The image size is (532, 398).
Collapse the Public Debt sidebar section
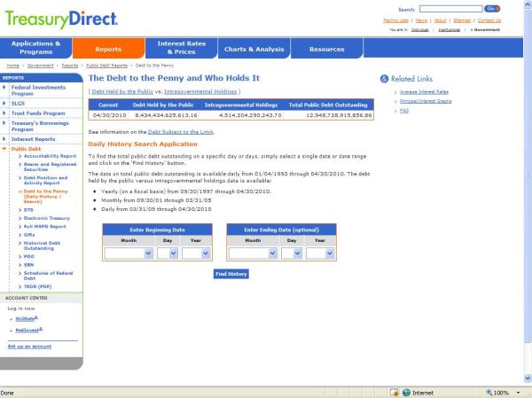pyautogui.click(x=4, y=149)
